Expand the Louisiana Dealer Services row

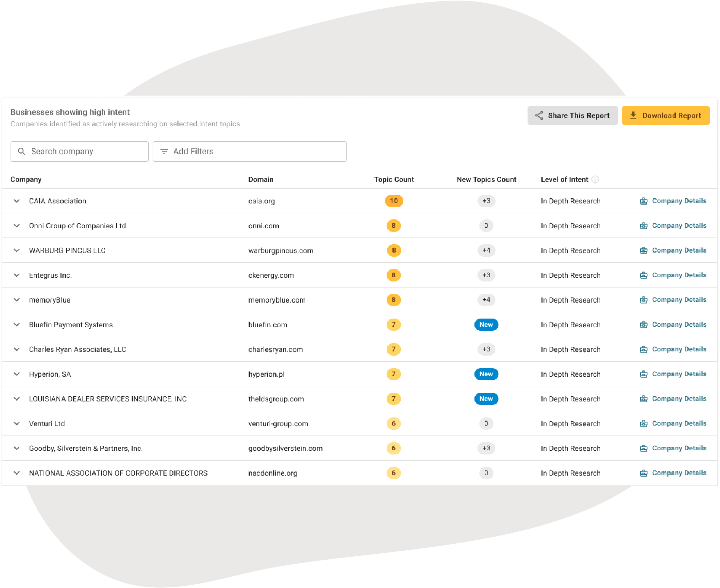(x=17, y=398)
